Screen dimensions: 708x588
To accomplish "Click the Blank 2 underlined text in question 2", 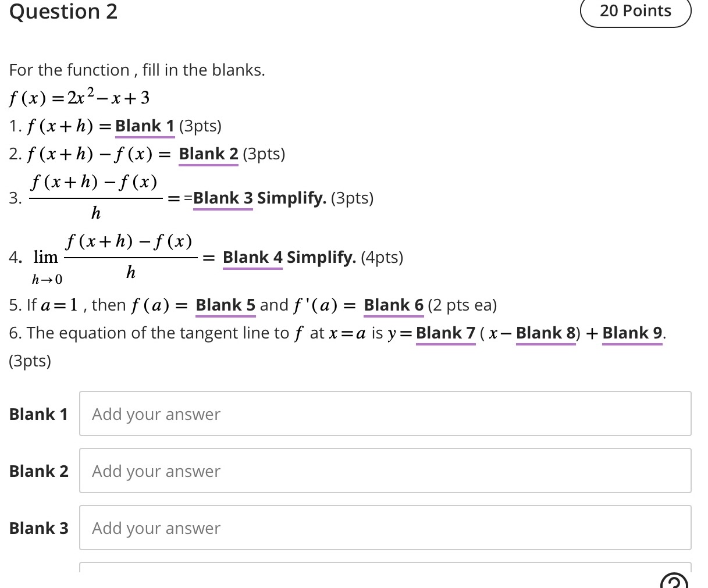I will (208, 154).
